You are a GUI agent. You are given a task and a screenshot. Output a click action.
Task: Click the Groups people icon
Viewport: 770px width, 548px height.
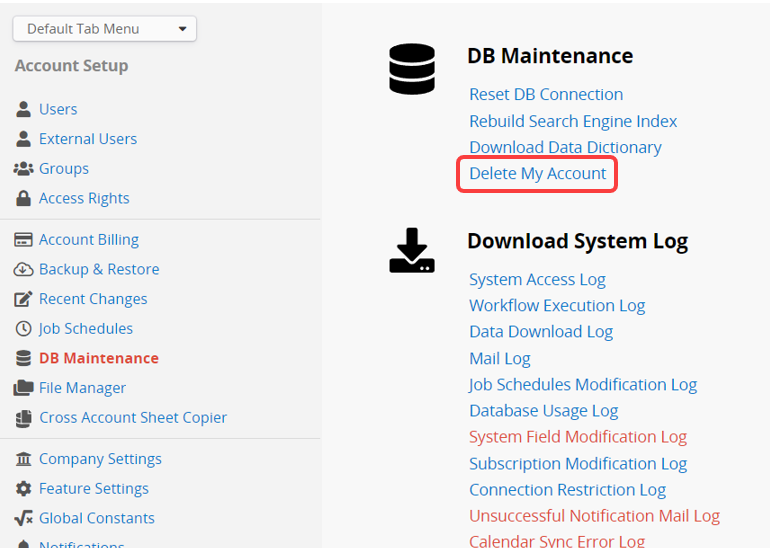23,168
